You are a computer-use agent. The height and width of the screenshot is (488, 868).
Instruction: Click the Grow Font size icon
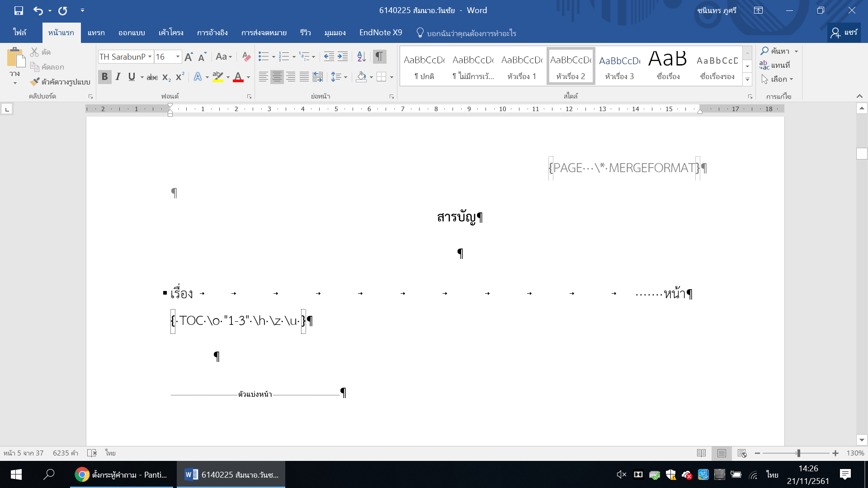coord(189,56)
